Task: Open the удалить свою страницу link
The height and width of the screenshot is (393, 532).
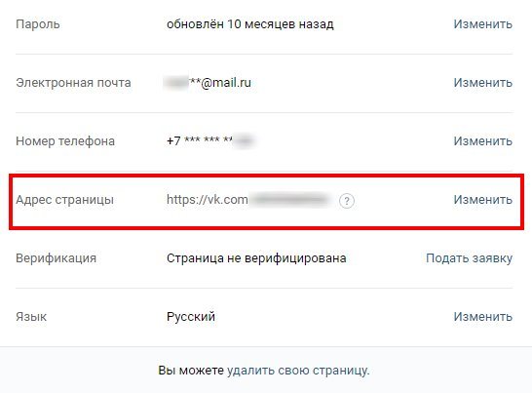Action: pyautogui.click(x=297, y=371)
